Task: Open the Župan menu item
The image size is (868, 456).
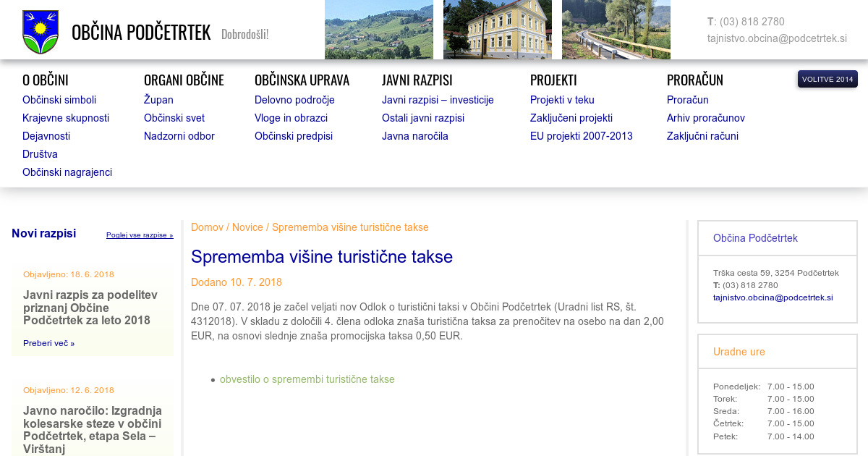Action: (158, 100)
